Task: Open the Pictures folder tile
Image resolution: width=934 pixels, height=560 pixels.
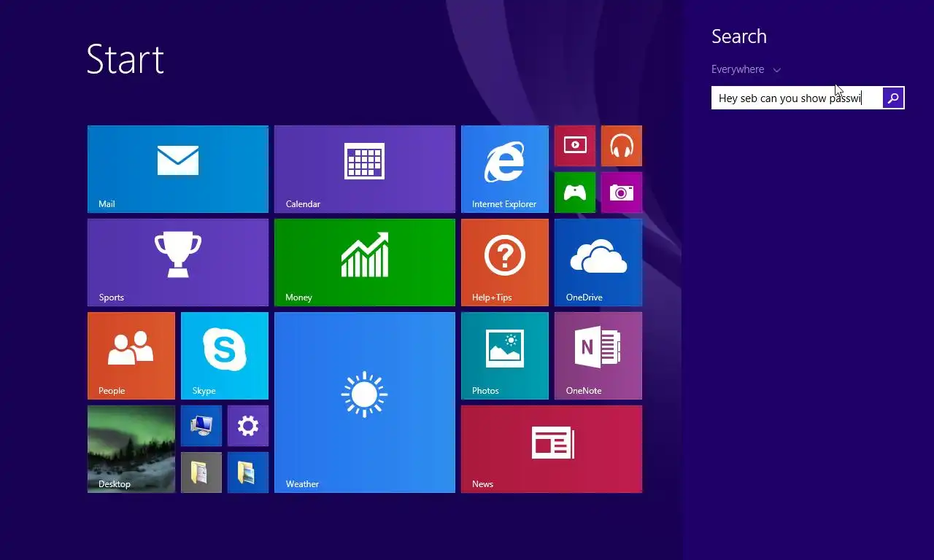Action: coord(248,472)
